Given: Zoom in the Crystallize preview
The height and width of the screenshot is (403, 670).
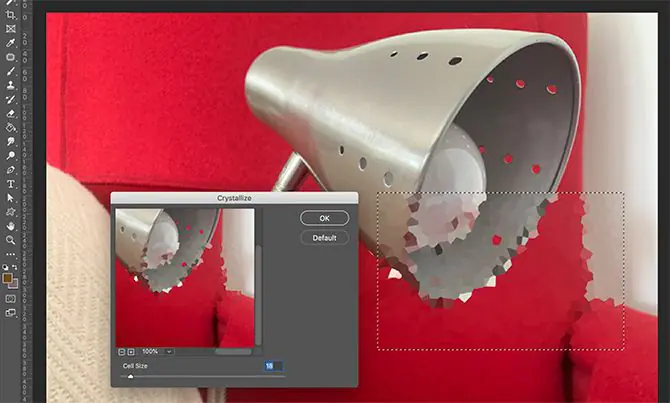Looking at the screenshot, I should pos(131,352).
